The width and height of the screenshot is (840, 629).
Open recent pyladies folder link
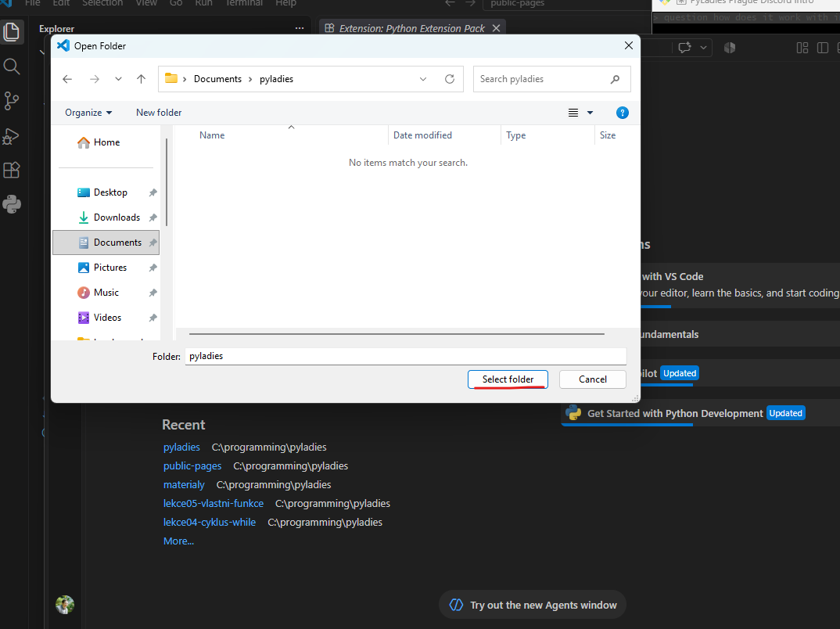(181, 447)
